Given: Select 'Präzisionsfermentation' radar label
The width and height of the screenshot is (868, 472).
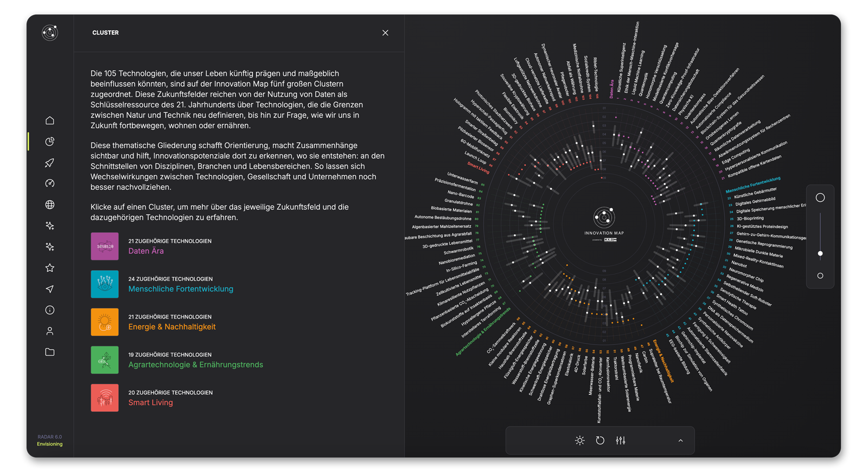Looking at the screenshot, I should pyautogui.click(x=455, y=184).
